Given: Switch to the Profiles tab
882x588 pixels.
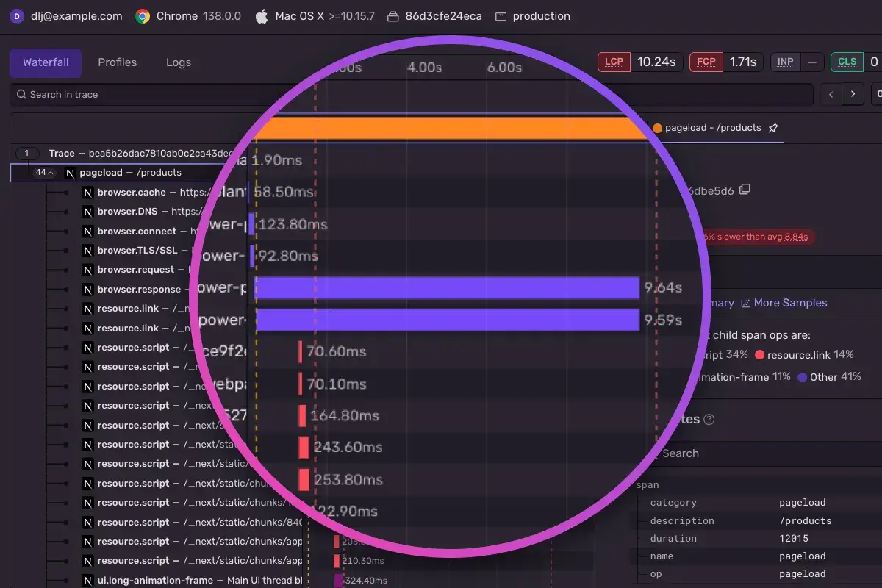Looking at the screenshot, I should click(x=118, y=62).
